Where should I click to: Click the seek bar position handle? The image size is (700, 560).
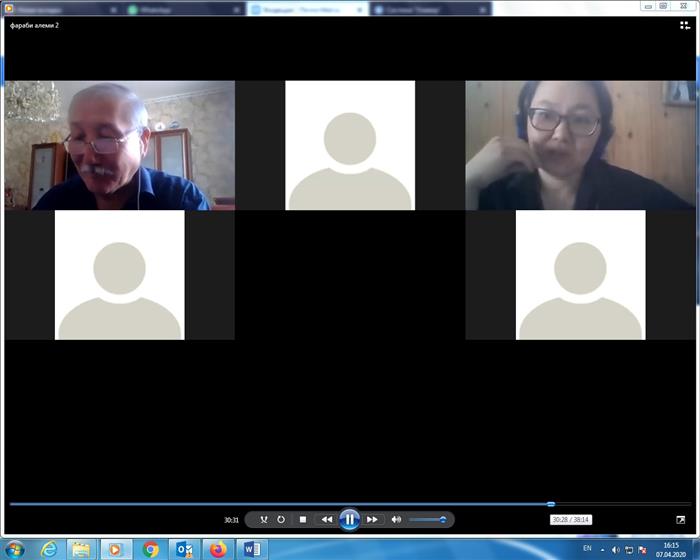coord(551,504)
